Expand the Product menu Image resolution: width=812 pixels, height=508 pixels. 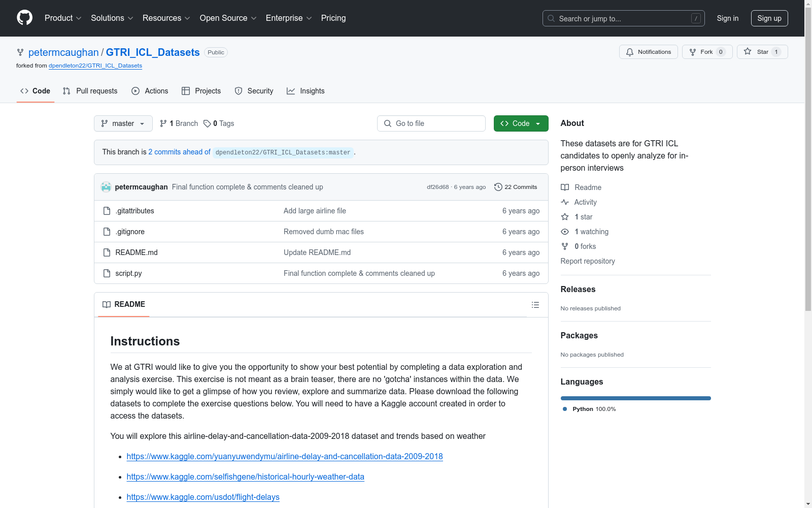pyautogui.click(x=63, y=18)
